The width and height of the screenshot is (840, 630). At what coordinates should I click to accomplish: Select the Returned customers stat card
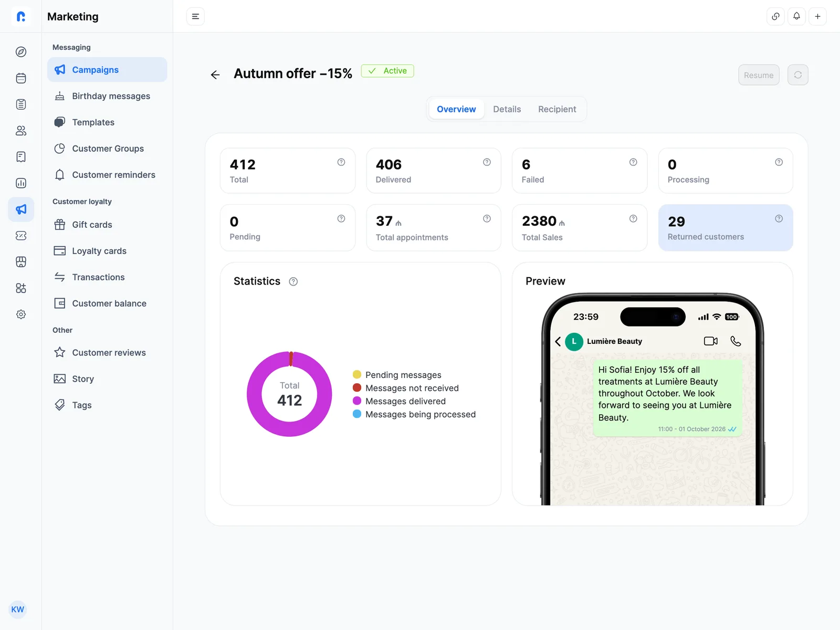click(x=725, y=228)
